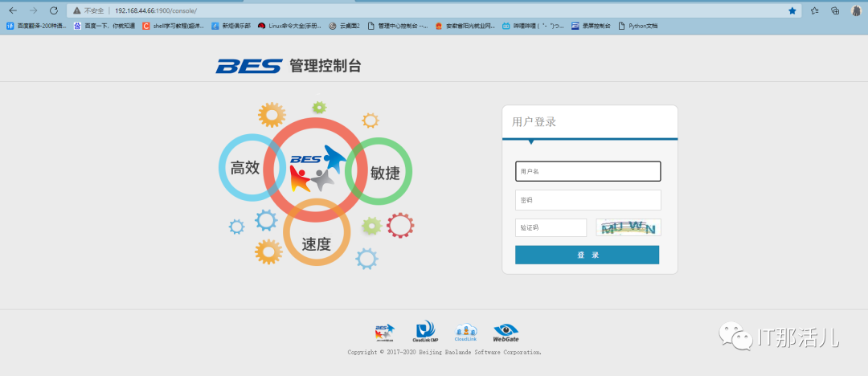Refresh the captcha image
Screen dimensions: 868x376
pyautogui.click(x=628, y=227)
